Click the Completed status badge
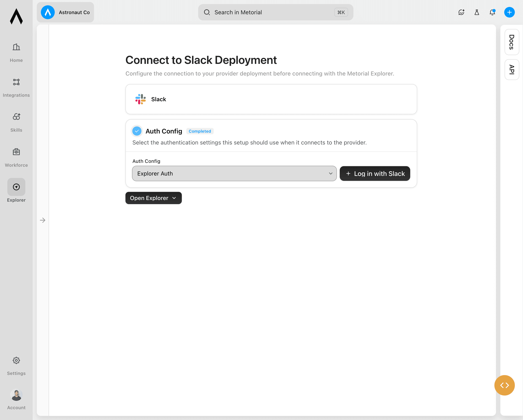This screenshot has width=523, height=420. (x=200, y=131)
